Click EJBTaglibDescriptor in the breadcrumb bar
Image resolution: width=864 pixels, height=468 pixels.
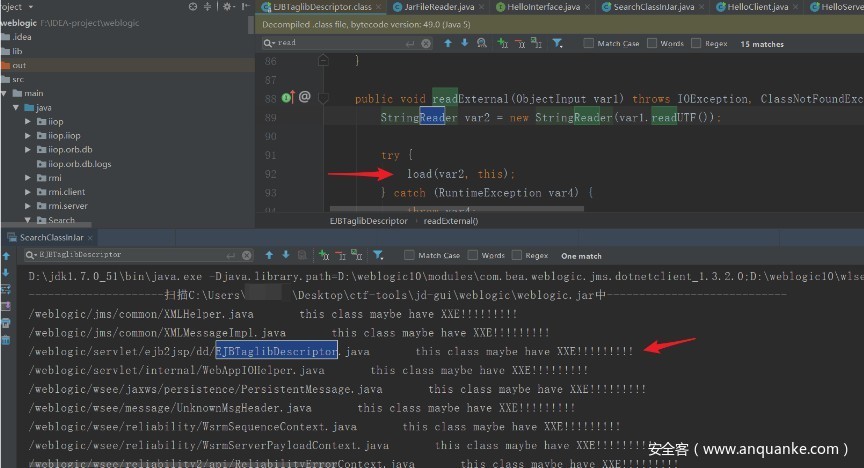click(x=368, y=221)
